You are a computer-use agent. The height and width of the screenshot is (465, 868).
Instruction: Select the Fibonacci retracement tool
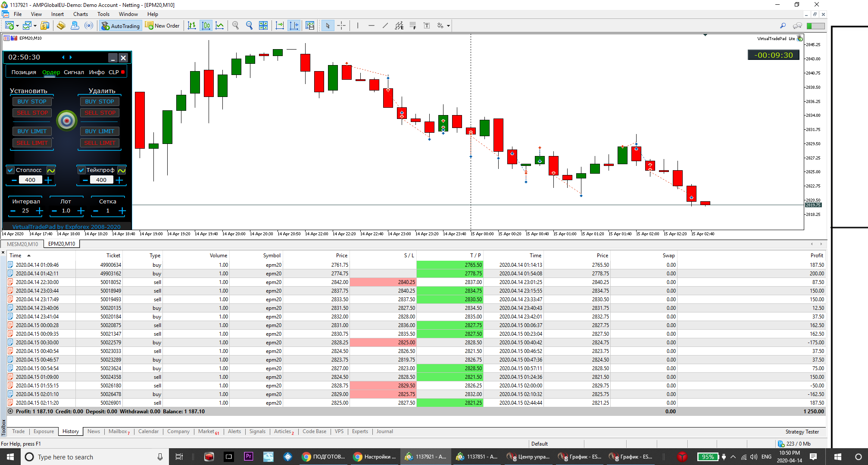click(x=413, y=26)
